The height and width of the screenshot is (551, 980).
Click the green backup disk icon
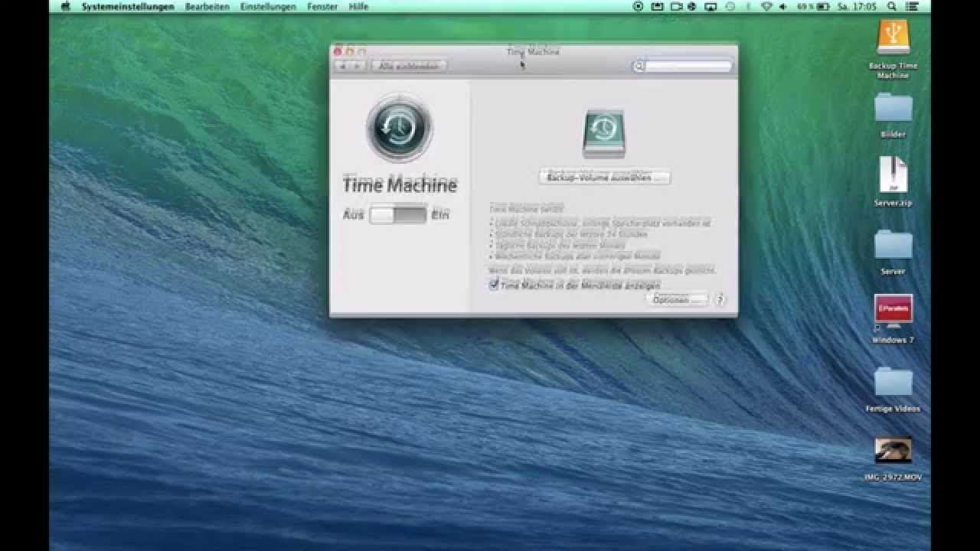click(604, 134)
